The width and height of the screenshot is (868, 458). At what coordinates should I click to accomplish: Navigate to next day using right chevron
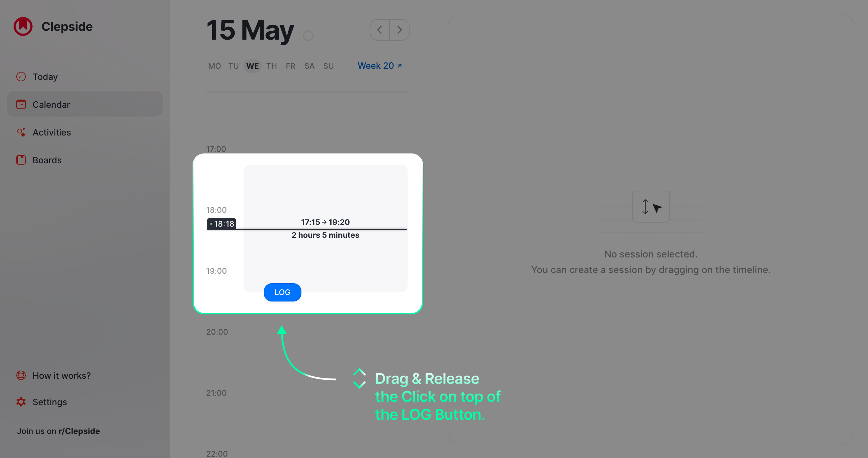tap(399, 29)
